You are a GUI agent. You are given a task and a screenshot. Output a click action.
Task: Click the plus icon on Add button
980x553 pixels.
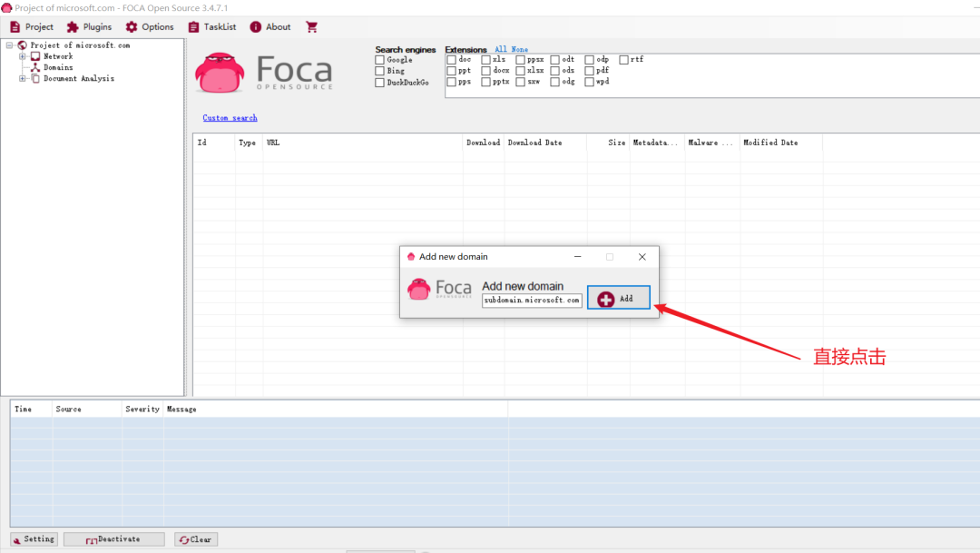coord(605,299)
